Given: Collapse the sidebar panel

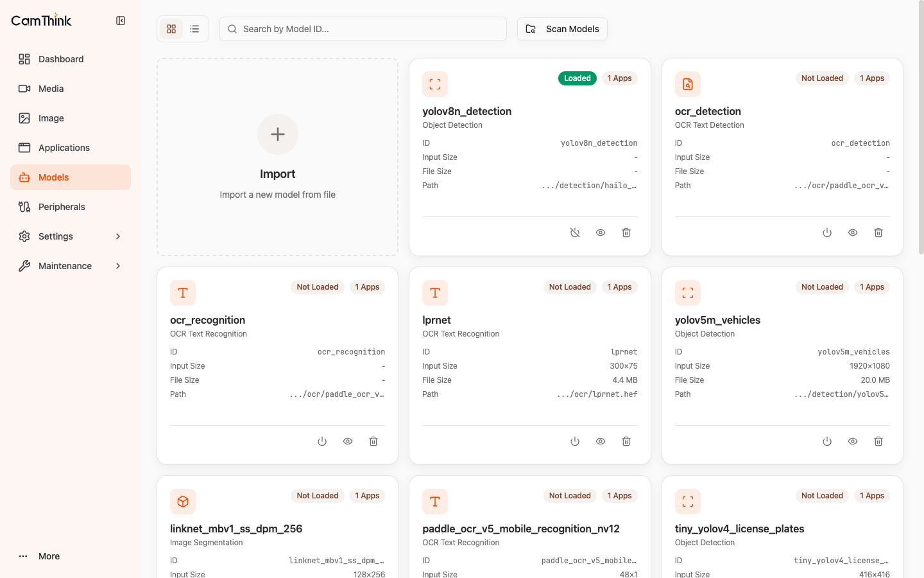Looking at the screenshot, I should point(121,21).
